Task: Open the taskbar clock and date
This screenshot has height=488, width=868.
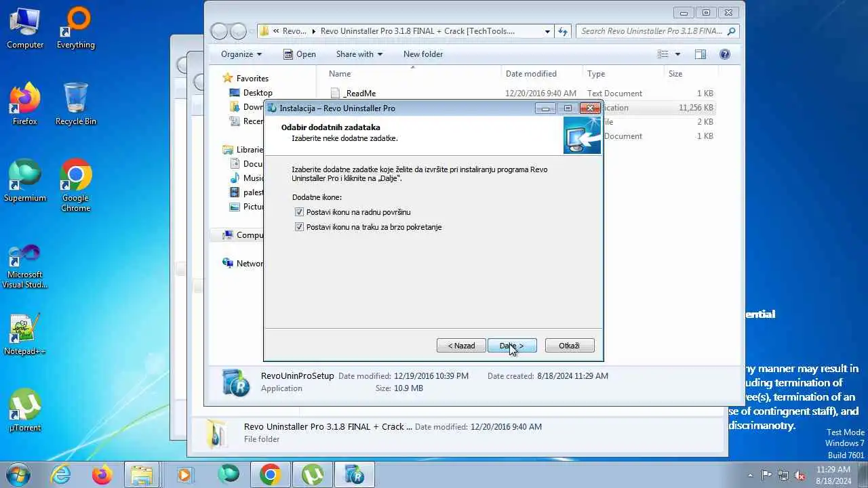Action: [833, 475]
